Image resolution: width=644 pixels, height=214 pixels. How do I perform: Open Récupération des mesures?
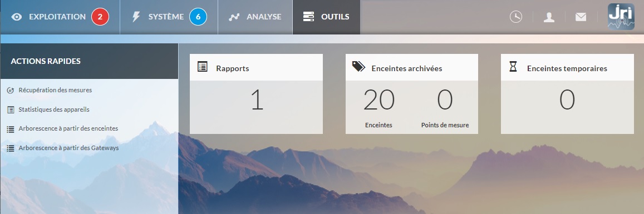(55, 90)
